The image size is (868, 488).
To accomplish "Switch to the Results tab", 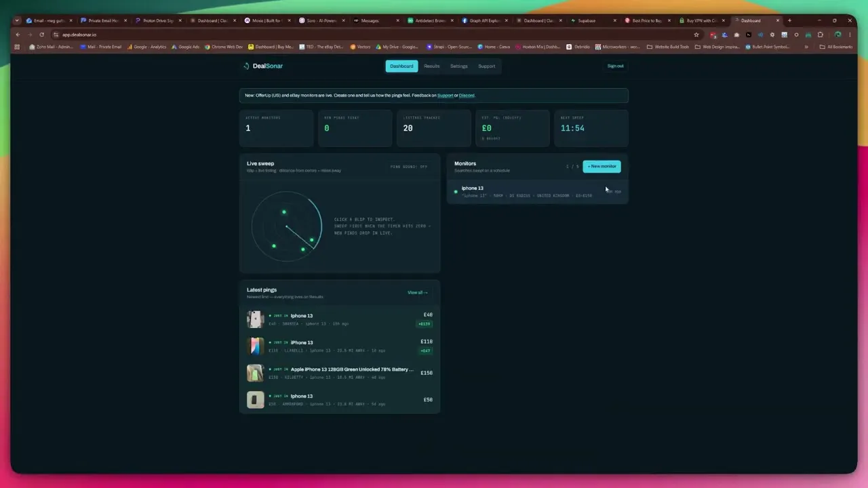I will pos(432,66).
